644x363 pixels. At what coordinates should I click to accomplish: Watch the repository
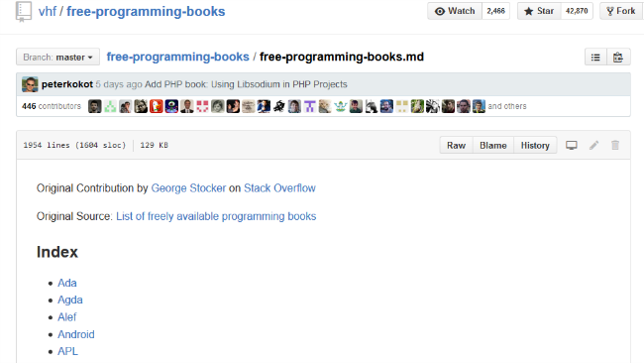pos(455,11)
